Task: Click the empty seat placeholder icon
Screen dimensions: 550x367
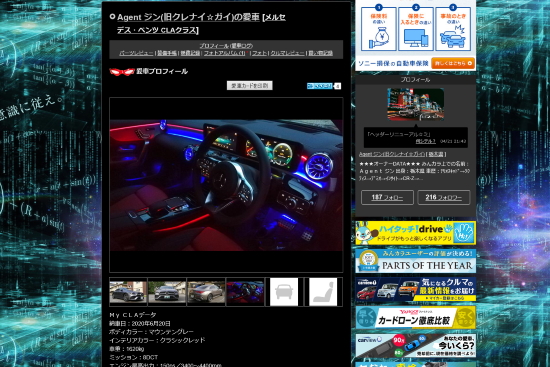Action: click(x=323, y=292)
